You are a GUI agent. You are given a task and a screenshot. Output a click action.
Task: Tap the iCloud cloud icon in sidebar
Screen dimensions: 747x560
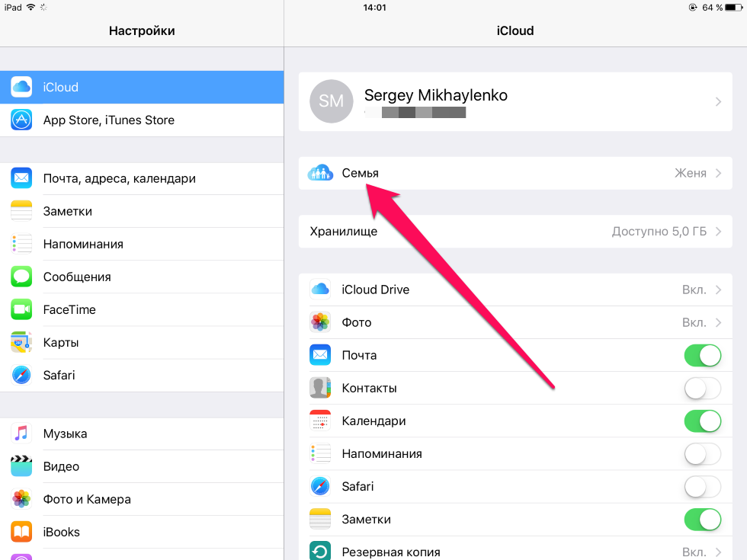(x=21, y=87)
